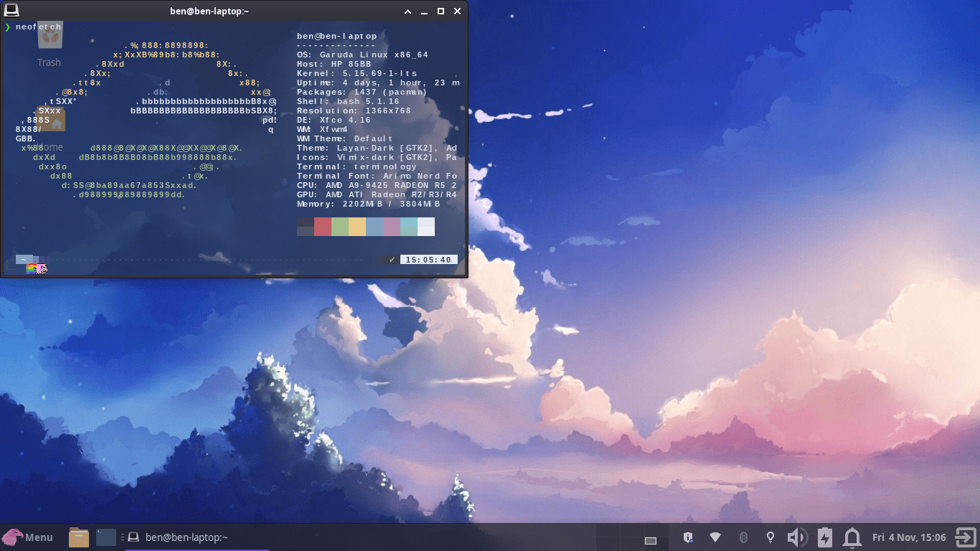Click the lightbulb tray icon
Viewport: 980px width, 551px height.
pos(771,537)
